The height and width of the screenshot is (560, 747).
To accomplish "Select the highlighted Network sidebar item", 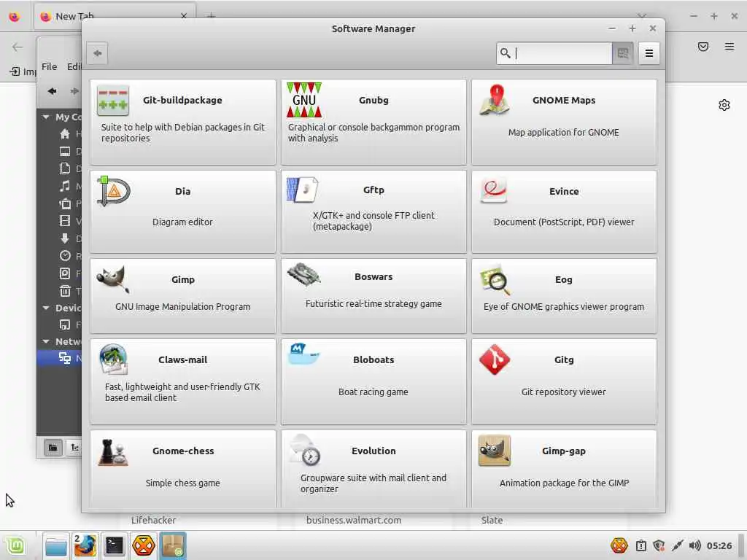I will coord(60,358).
